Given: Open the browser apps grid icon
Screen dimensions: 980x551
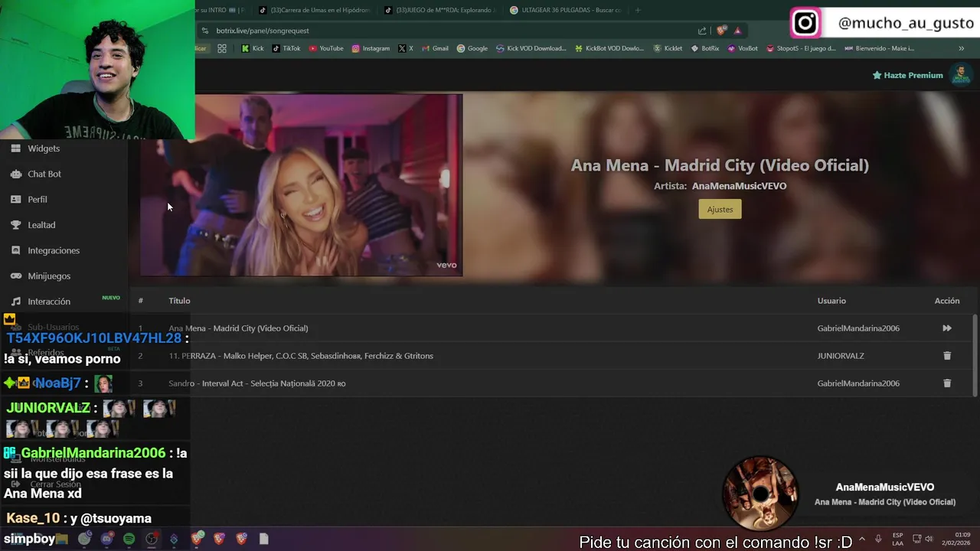Looking at the screenshot, I should [x=221, y=48].
